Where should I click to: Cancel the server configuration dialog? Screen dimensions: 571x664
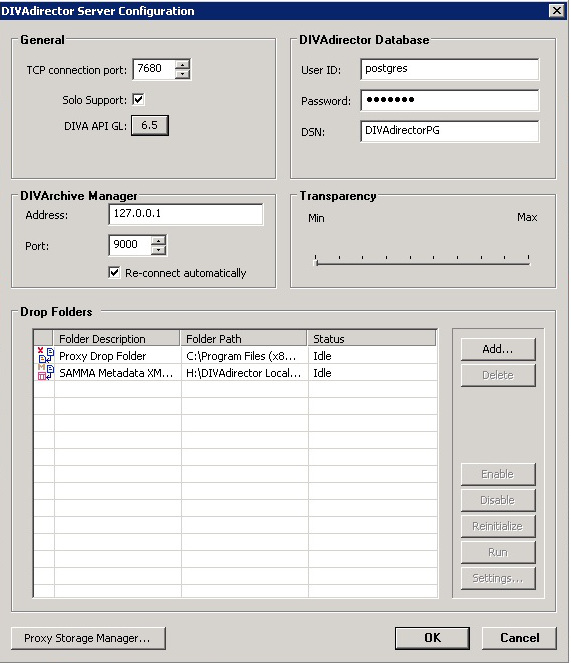click(x=519, y=638)
